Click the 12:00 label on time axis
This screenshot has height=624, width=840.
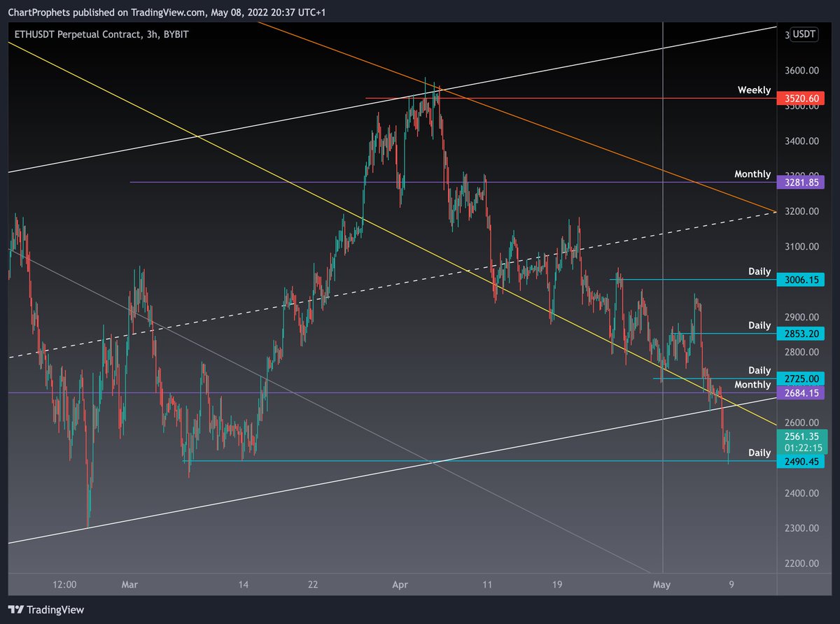tap(64, 584)
